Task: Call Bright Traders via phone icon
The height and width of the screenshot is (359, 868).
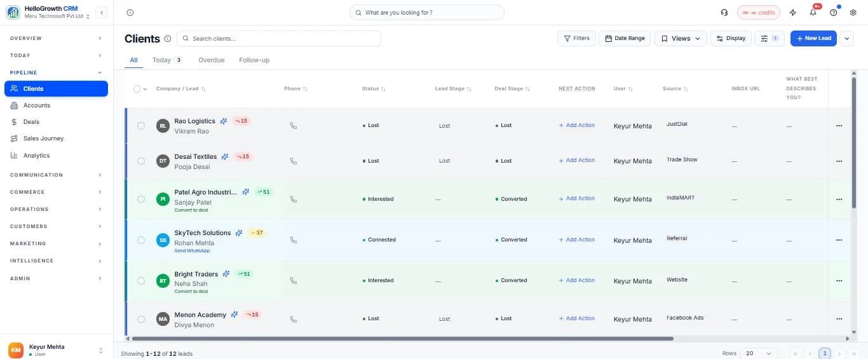Action: tap(293, 281)
